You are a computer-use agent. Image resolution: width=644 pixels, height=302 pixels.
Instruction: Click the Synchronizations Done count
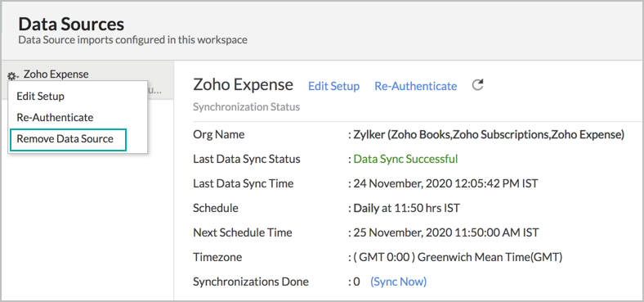click(x=356, y=282)
